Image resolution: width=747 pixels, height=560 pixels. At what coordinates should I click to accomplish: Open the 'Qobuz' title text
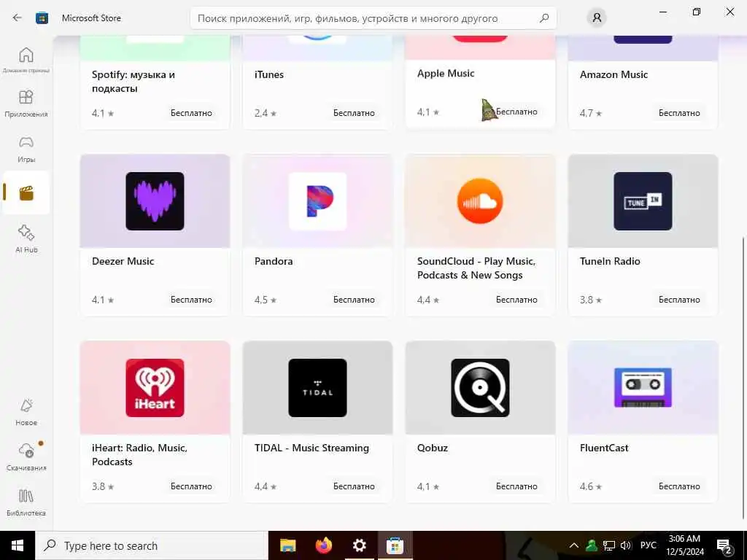click(x=433, y=448)
